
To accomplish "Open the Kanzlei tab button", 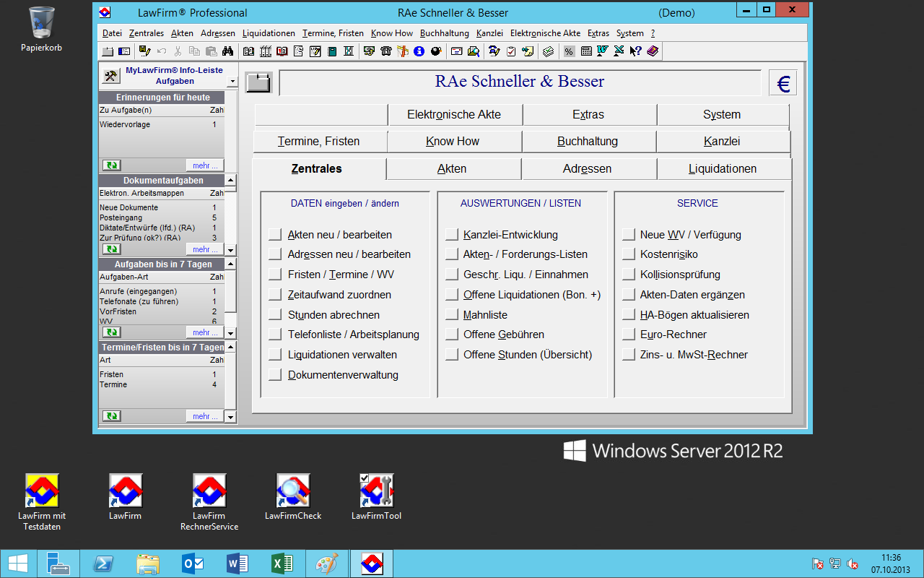I will coord(722,141).
